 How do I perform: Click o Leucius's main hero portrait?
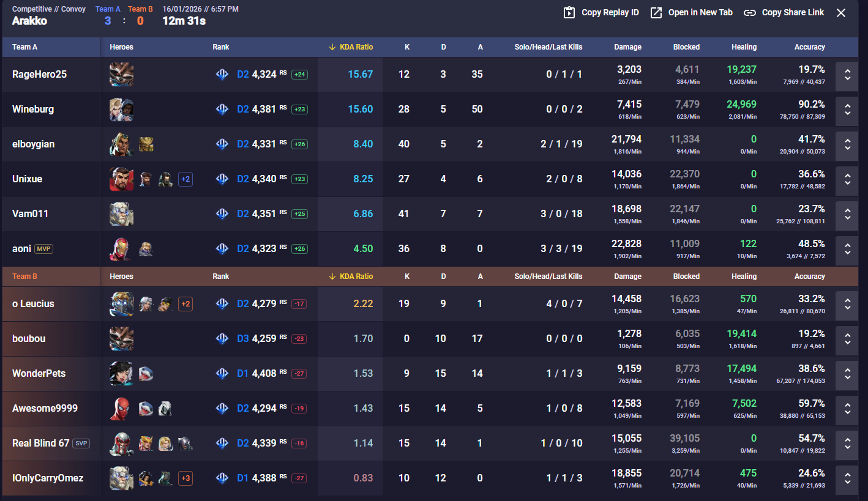[122, 304]
